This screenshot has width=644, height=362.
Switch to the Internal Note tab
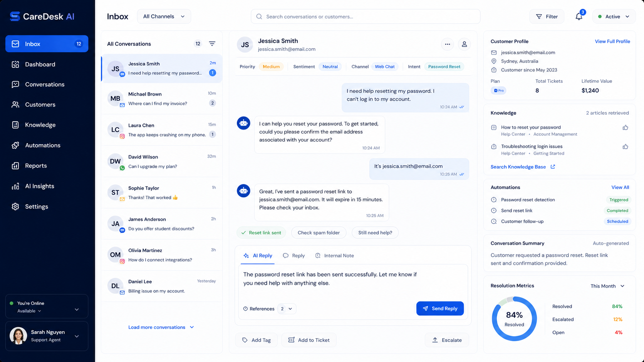coord(334,255)
